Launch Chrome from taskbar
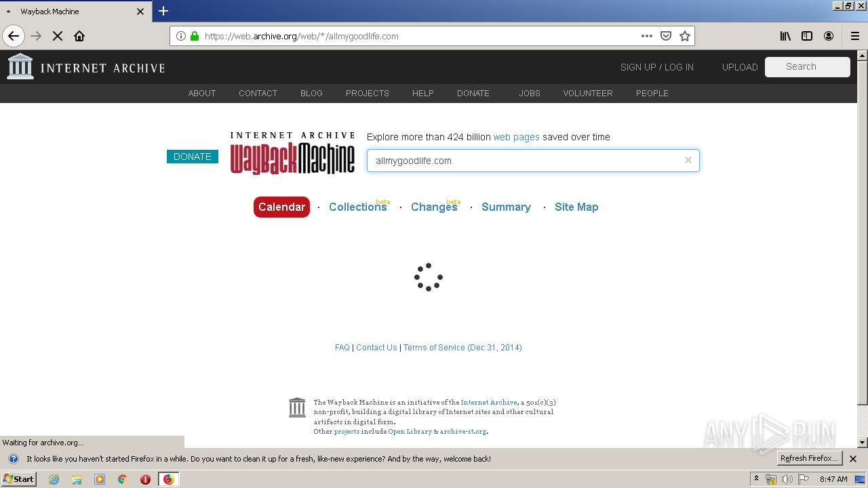The image size is (868, 488). tap(123, 479)
